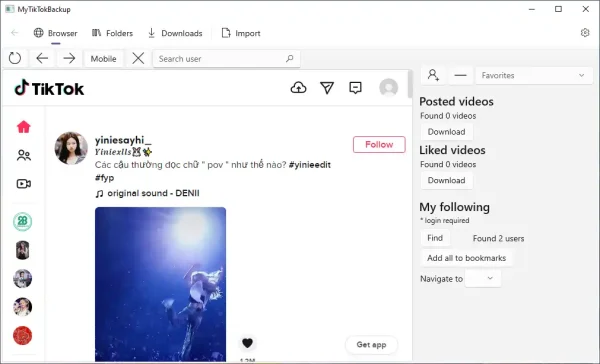Open original sound - DENII link
The width and height of the screenshot is (600, 364).
[x=147, y=193]
